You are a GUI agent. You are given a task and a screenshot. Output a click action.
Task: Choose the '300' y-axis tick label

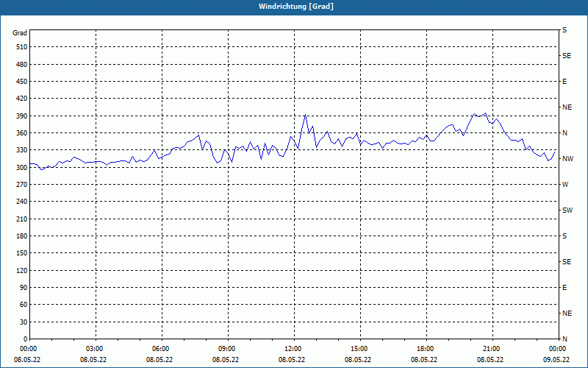click(x=22, y=167)
